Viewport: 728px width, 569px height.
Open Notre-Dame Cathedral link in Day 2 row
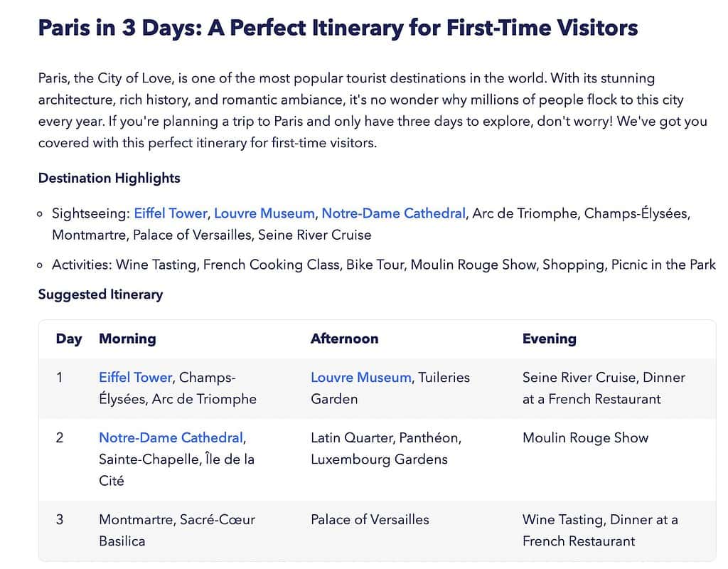(x=171, y=438)
